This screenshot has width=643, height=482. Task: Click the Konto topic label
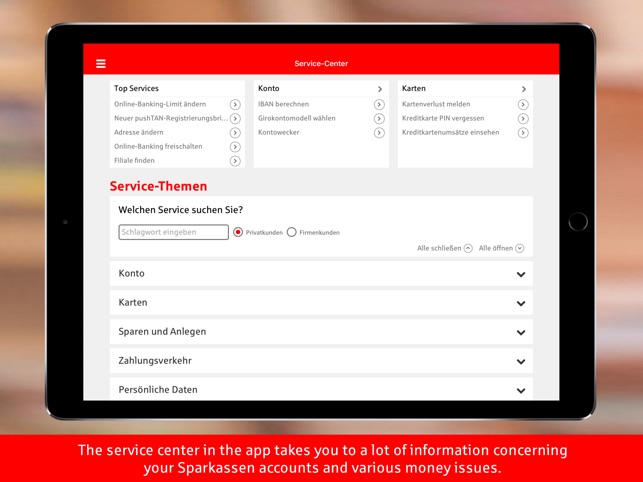[x=131, y=273]
